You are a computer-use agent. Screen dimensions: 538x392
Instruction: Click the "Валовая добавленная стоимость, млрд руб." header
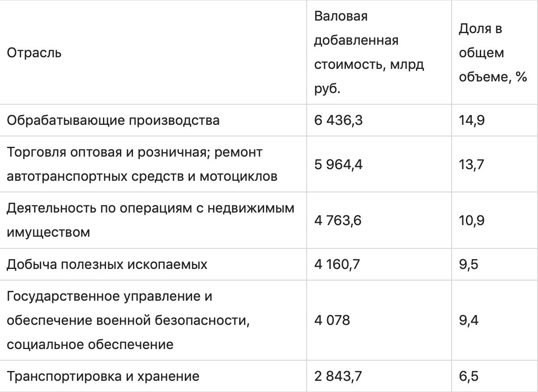(x=369, y=53)
